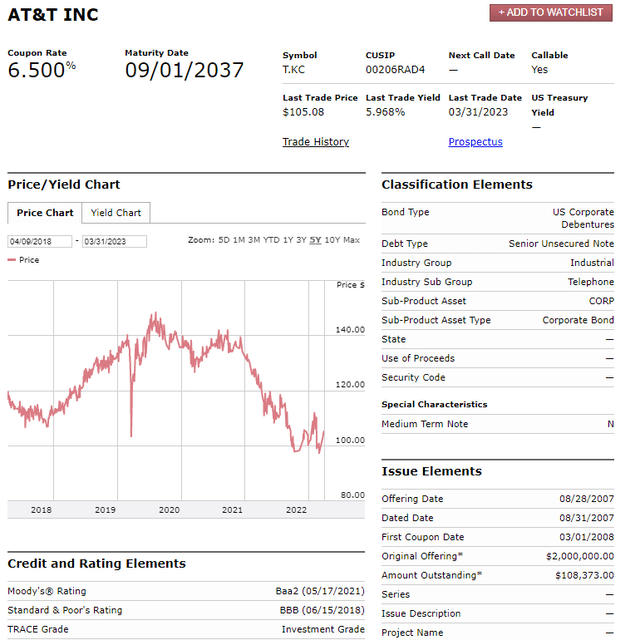Image resolution: width=640 pixels, height=640 pixels.
Task: Set chart zoom to YTD
Action: pyautogui.click(x=271, y=240)
